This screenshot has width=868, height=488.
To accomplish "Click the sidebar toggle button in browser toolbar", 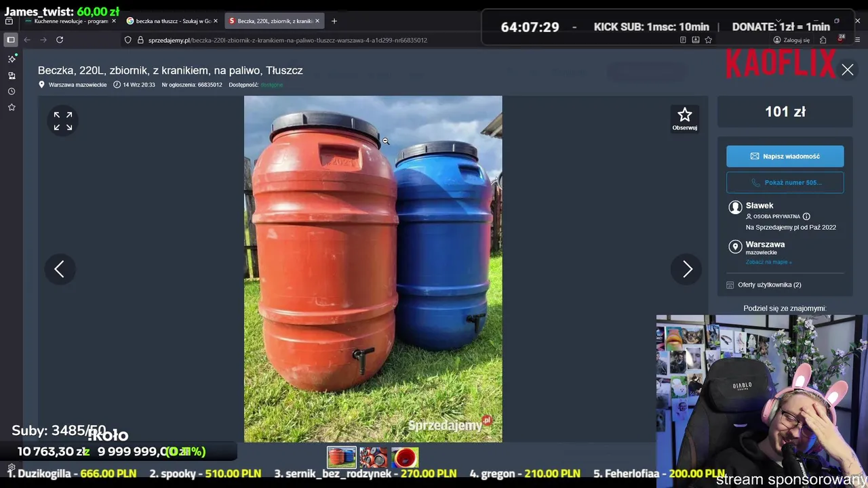I will [11, 40].
